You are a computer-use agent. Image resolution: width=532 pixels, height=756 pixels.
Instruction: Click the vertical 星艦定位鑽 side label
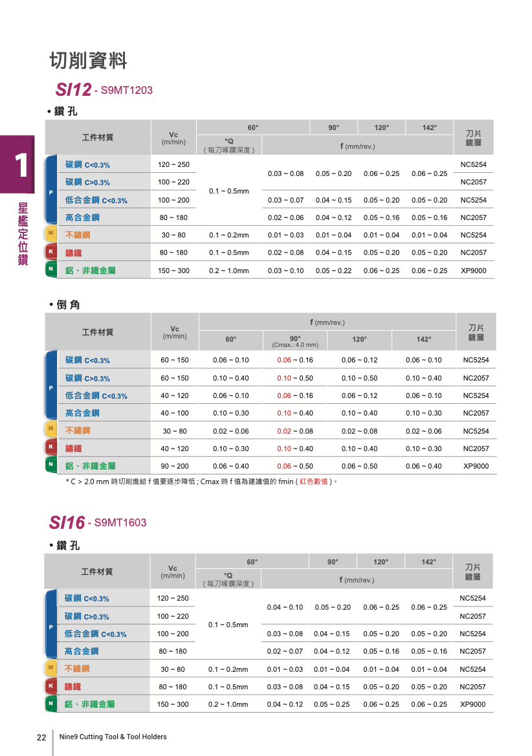click(x=23, y=232)
